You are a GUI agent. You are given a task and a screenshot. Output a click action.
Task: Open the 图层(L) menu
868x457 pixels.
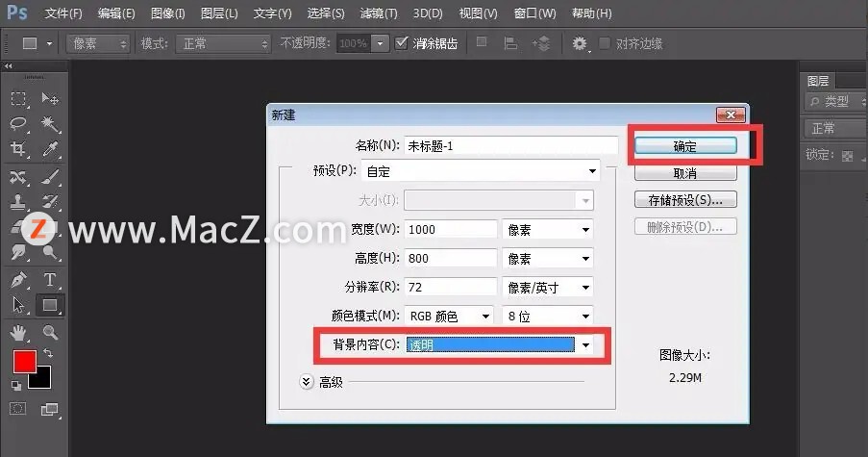pyautogui.click(x=219, y=13)
